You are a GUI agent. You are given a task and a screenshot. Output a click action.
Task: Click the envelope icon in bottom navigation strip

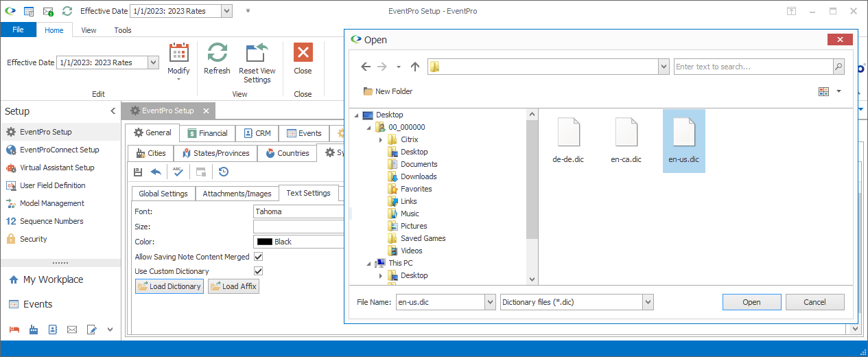coord(72,330)
